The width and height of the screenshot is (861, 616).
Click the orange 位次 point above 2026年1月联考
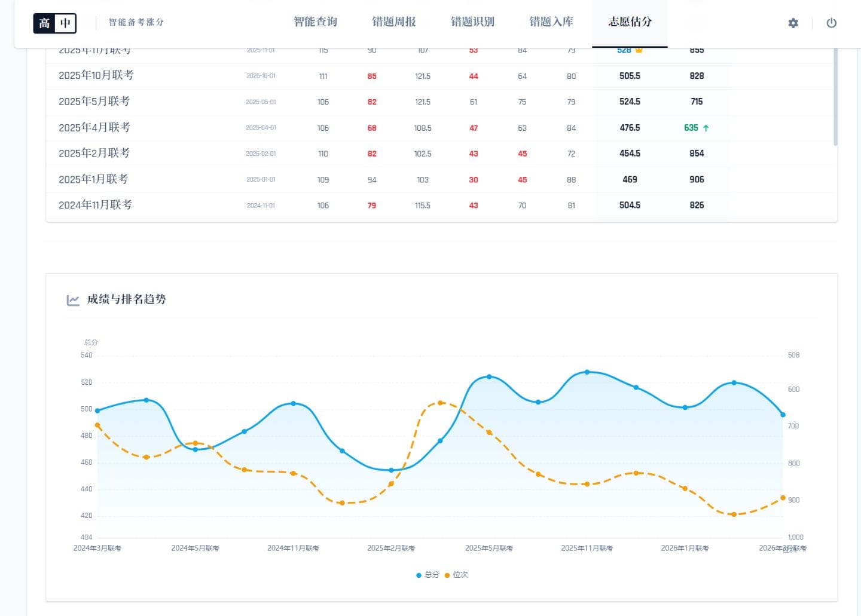685,489
